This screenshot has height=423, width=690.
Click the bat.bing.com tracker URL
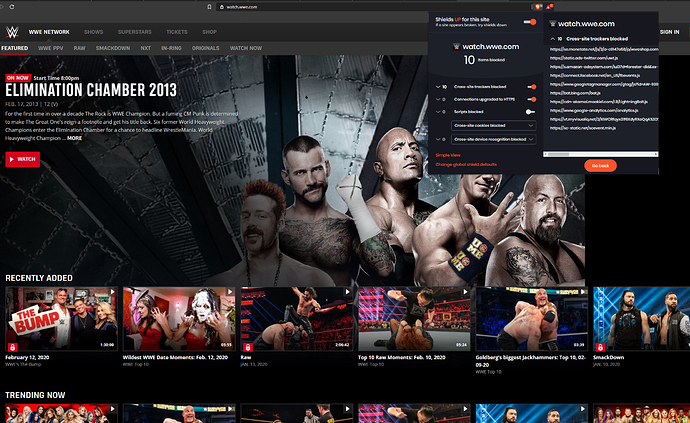click(x=575, y=93)
